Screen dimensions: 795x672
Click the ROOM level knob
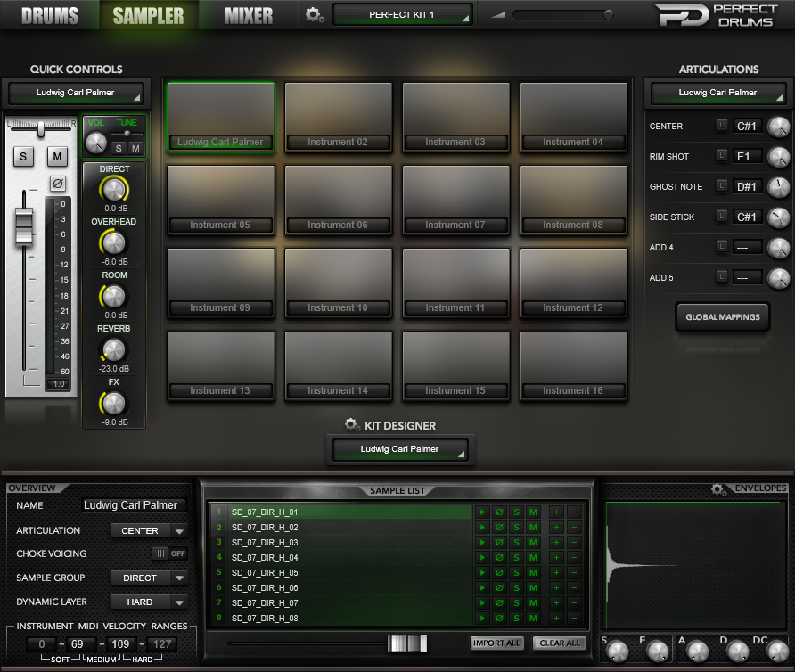tap(114, 297)
